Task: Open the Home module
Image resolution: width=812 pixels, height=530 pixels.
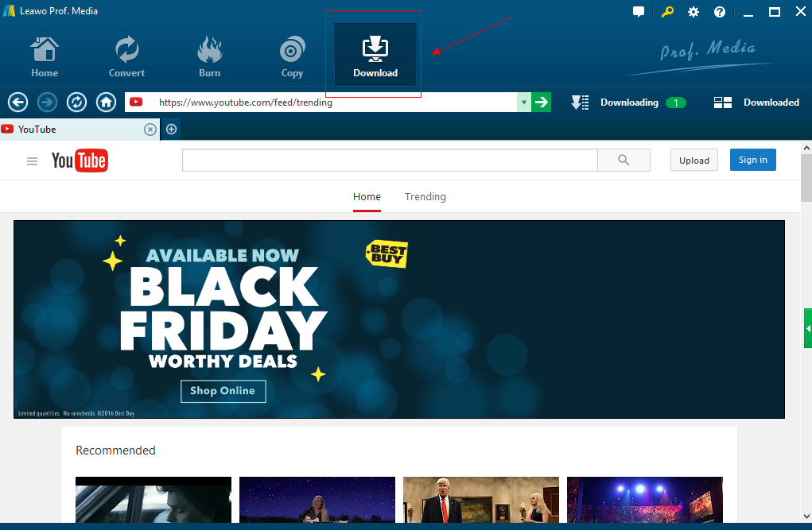Action: 45,57
